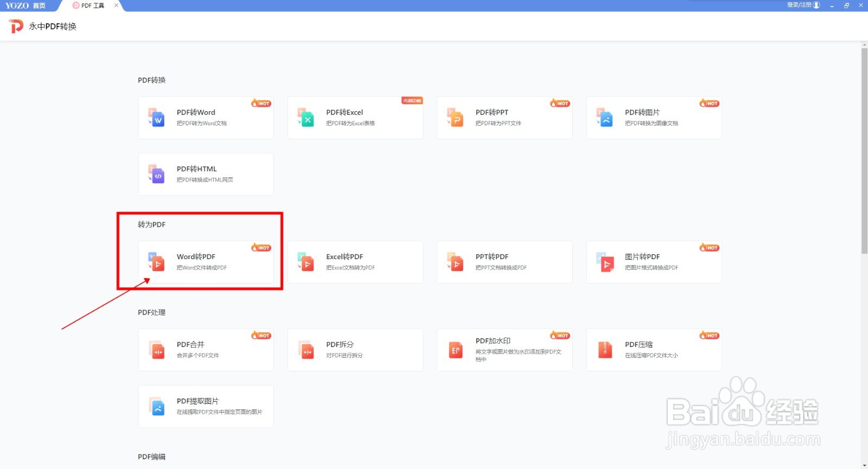Click the PDF压缩 compress icon
The image size is (868, 469).
[x=604, y=350]
